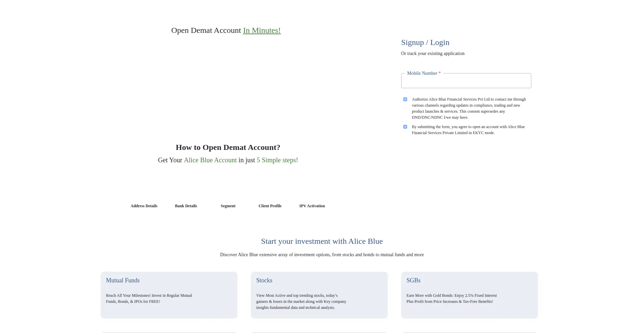Click the green '5 Simple steps!' text
Viewport: 644px width, 333px height.
coord(277,160)
